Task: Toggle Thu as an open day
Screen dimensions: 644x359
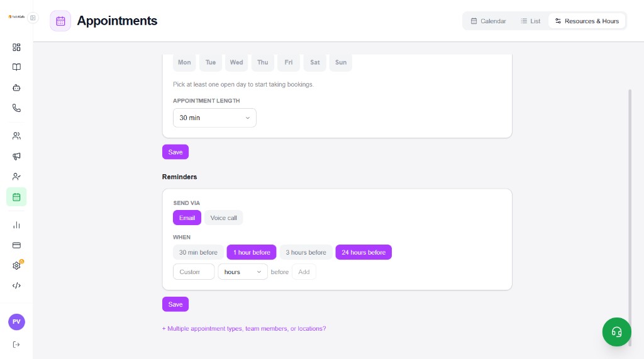Action: 263,62
